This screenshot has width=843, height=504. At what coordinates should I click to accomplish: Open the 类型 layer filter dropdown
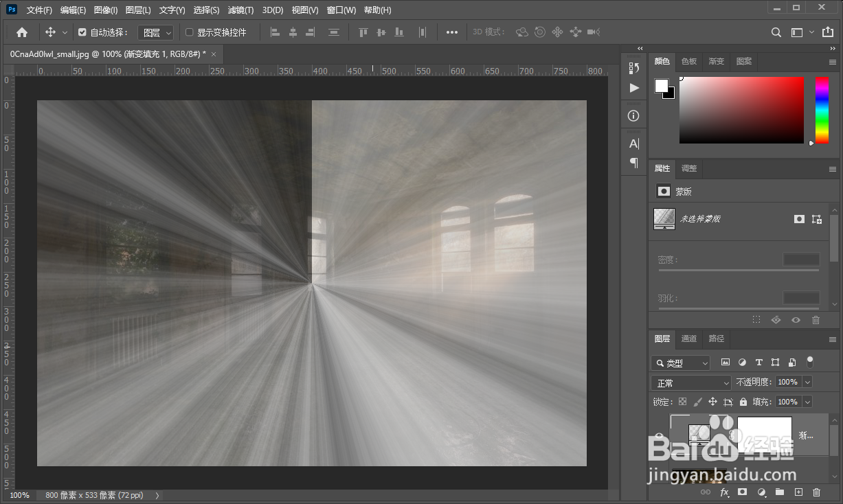click(x=681, y=363)
